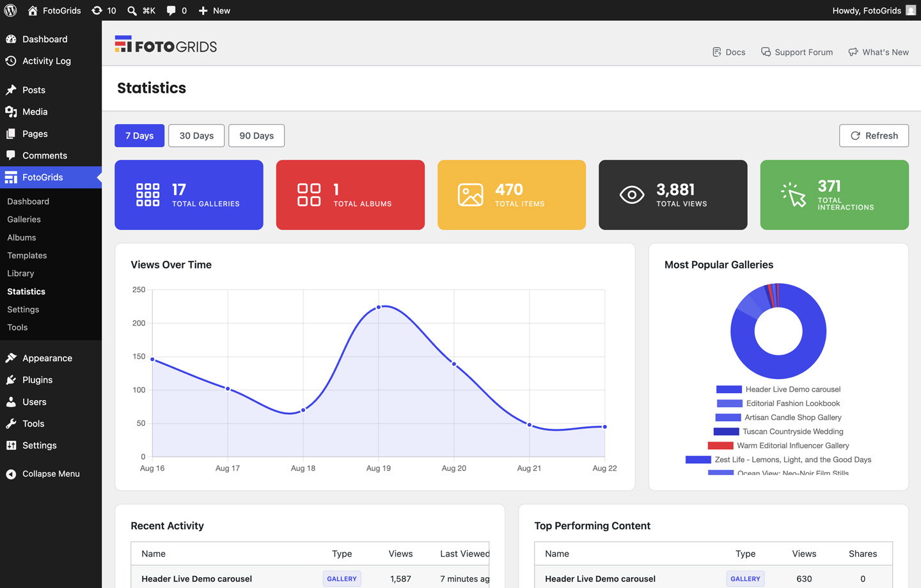Toggle Header Live Demo carousel legend swatch
Image resolution: width=921 pixels, height=588 pixels.
click(728, 389)
